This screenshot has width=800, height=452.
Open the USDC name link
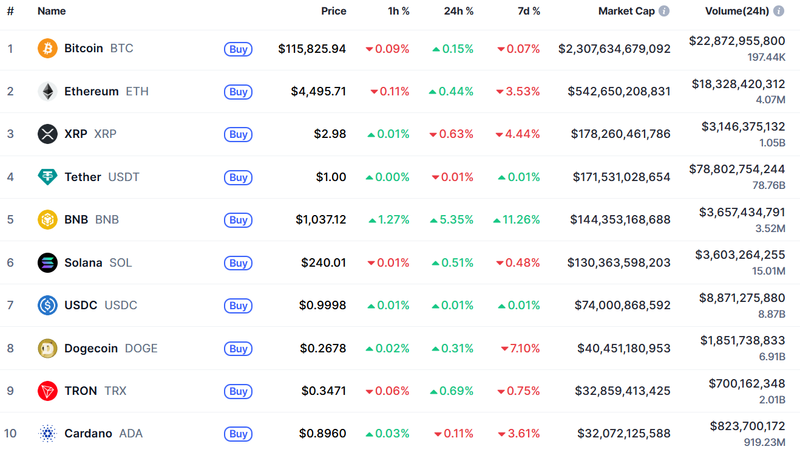click(81, 305)
